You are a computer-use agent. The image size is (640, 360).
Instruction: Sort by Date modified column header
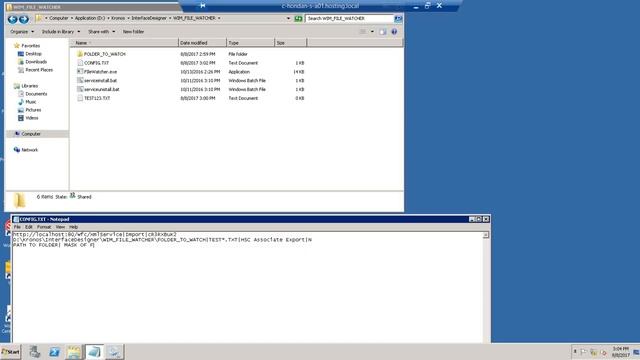(202, 42)
